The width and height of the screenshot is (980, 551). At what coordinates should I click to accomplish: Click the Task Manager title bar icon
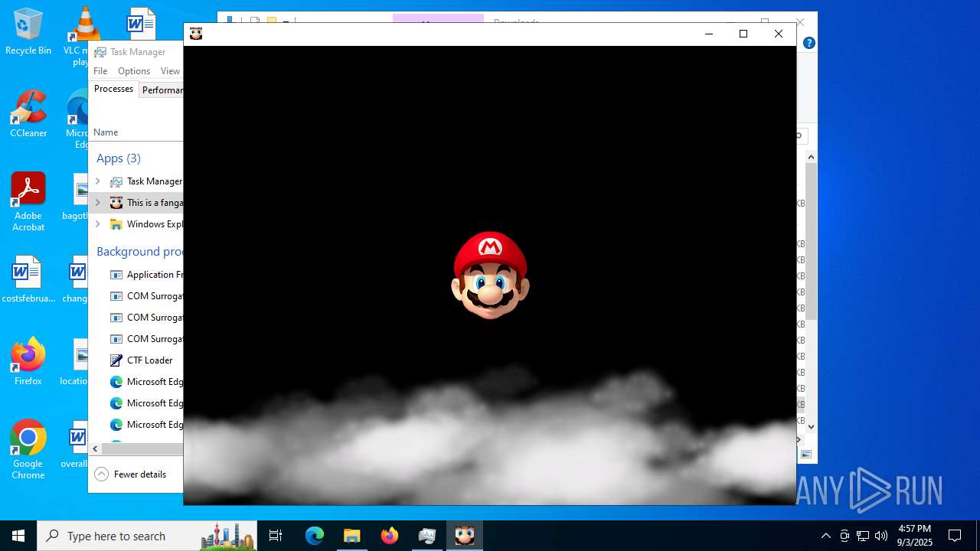pos(100,52)
